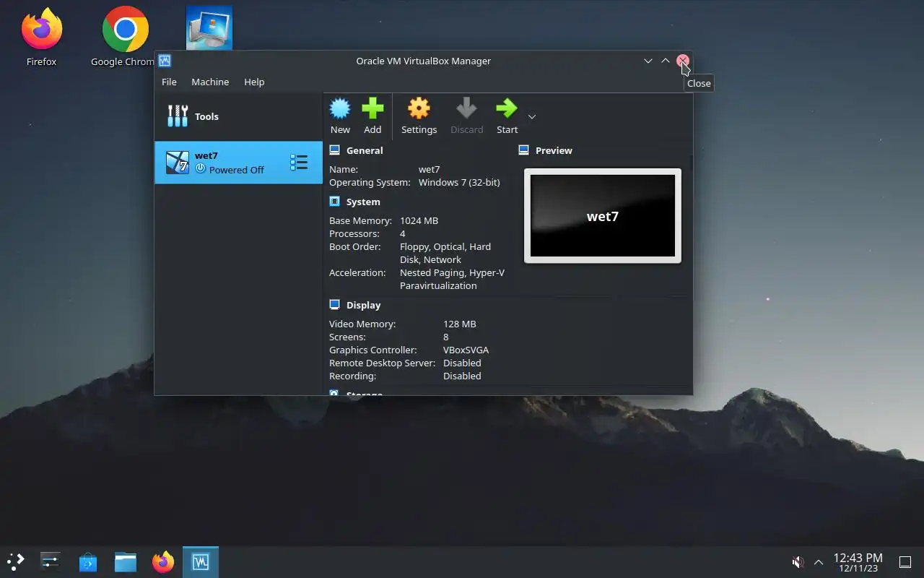The height and width of the screenshot is (578, 924).
Task: Select the Tools item in sidebar
Action: pos(238,116)
